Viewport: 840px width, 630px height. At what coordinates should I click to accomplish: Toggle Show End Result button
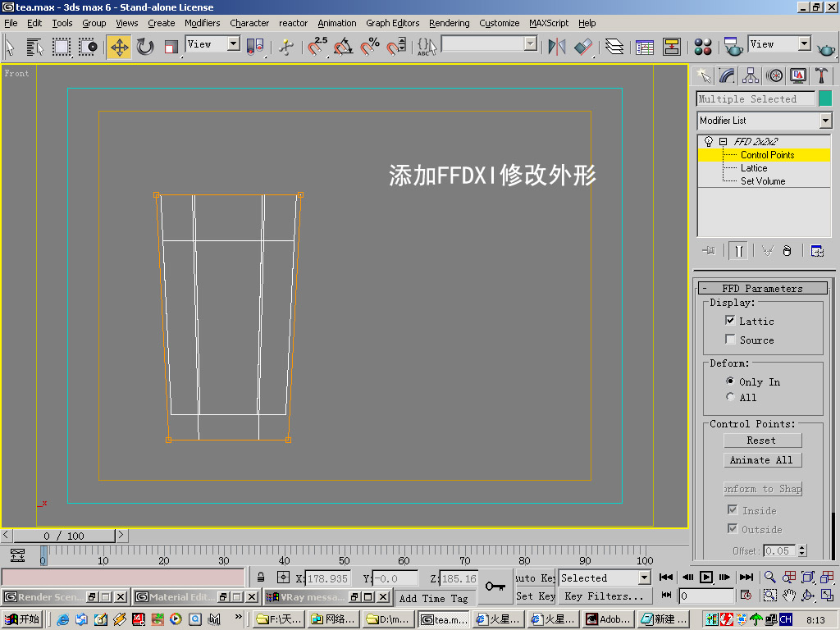(738, 250)
